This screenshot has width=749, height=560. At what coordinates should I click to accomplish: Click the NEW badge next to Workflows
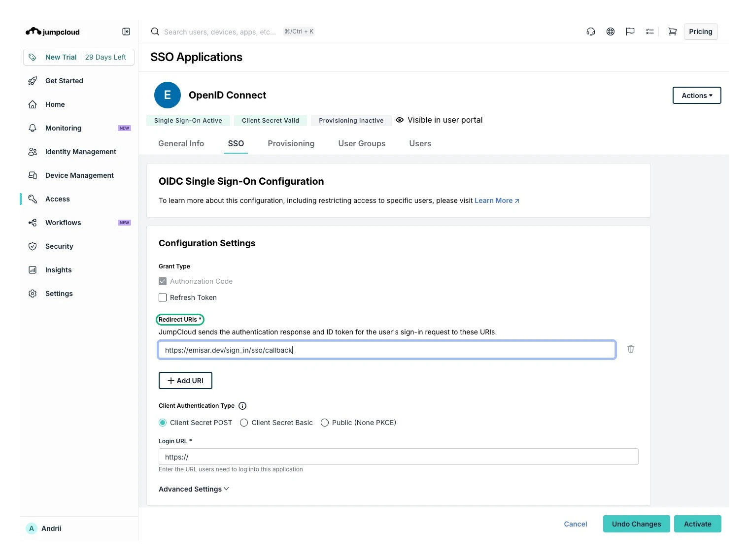point(124,223)
